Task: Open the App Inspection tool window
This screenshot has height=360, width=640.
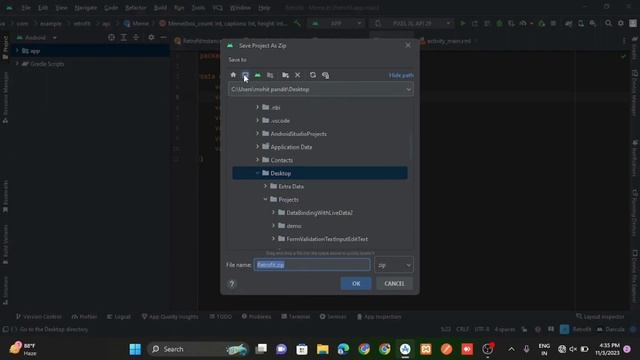Action: point(379,317)
